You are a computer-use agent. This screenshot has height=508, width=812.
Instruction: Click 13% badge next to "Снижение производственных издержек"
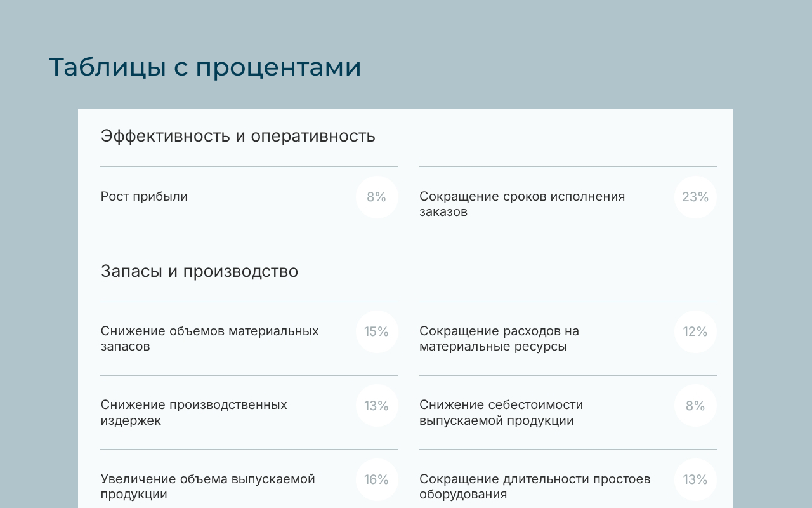(x=377, y=406)
